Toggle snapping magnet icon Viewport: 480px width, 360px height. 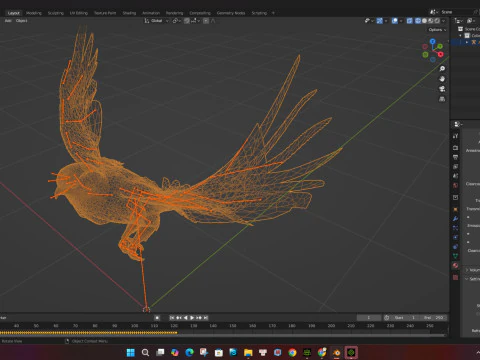[x=187, y=21]
